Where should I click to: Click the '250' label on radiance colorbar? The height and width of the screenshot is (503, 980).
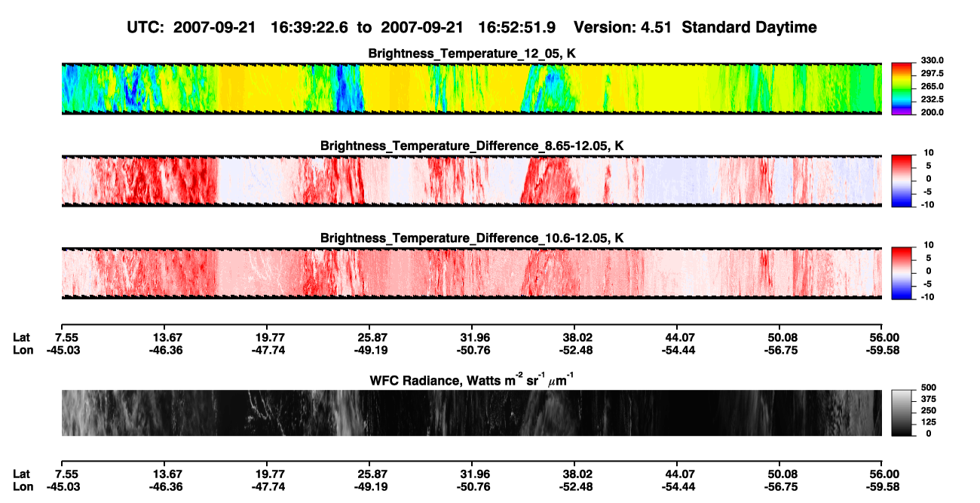point(928,412)
